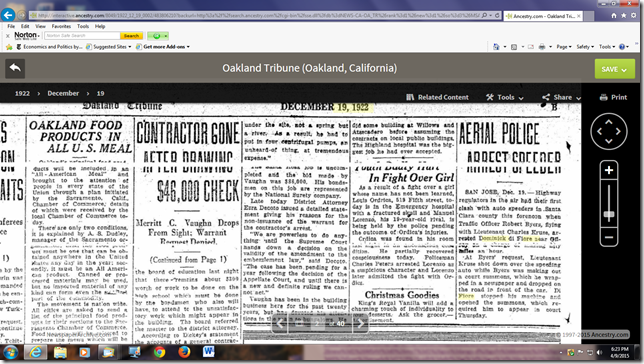
Task: Open Word from the taskbar
Action: pos(209,352)
